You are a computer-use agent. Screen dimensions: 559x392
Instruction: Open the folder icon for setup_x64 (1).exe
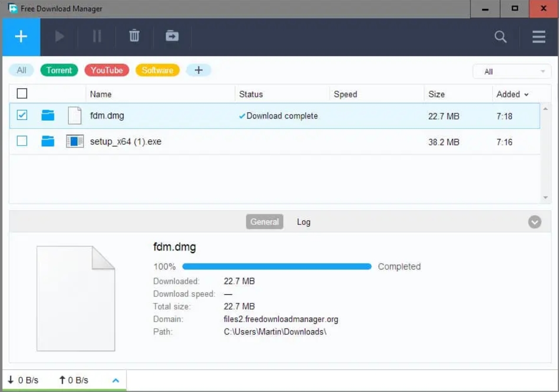[x=48, y=141]
